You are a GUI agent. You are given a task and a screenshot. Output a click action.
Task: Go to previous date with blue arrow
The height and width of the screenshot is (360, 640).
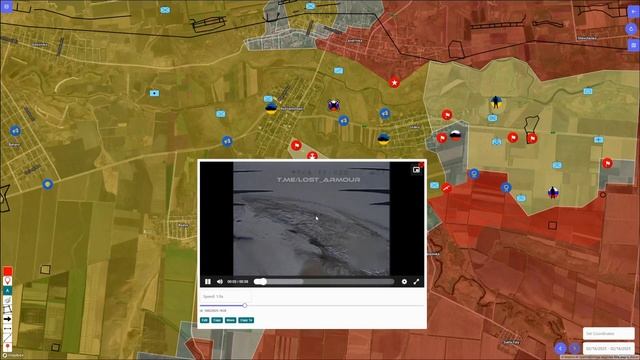pyautogui.click(x=560, y=348)
